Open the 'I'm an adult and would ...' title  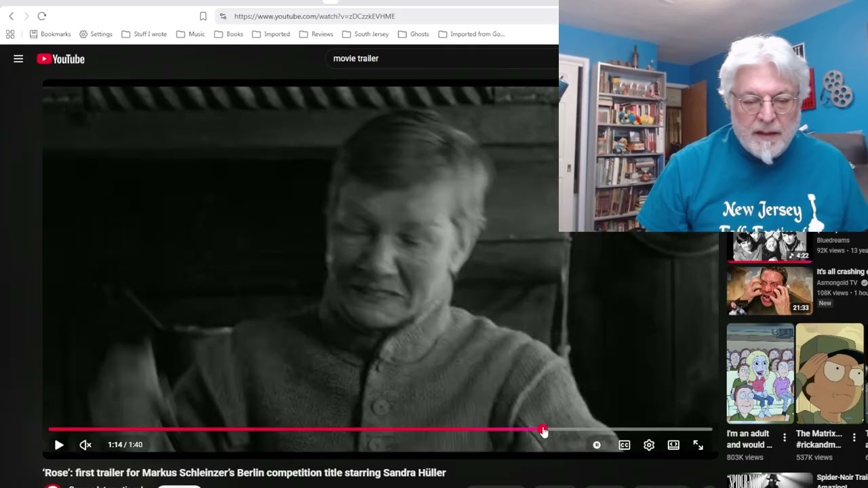pos(750,439)
